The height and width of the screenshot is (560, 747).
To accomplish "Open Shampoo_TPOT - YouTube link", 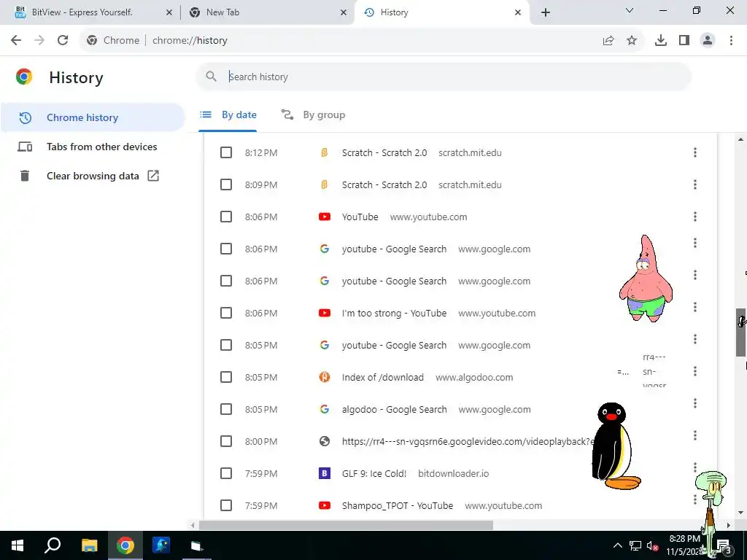I will coord(398,505).
